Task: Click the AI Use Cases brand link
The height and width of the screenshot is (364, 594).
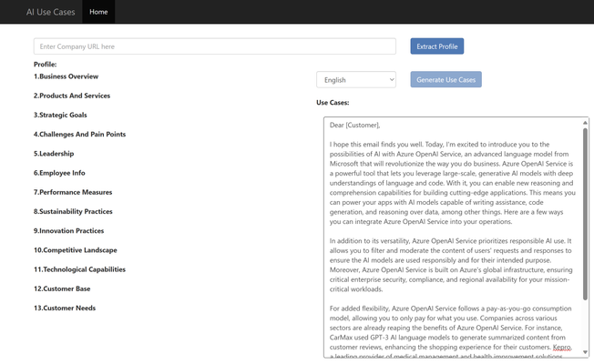Action: coord(51,12)
